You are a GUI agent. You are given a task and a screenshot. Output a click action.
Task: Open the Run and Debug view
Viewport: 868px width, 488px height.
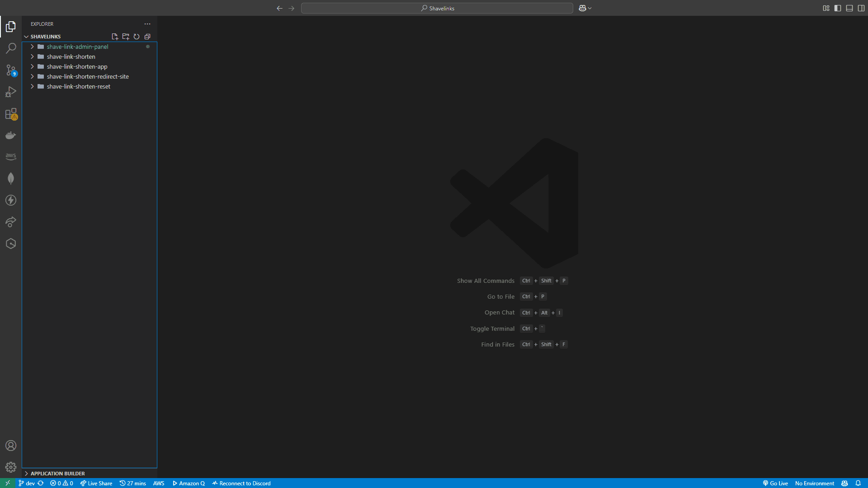pos(11,92)
